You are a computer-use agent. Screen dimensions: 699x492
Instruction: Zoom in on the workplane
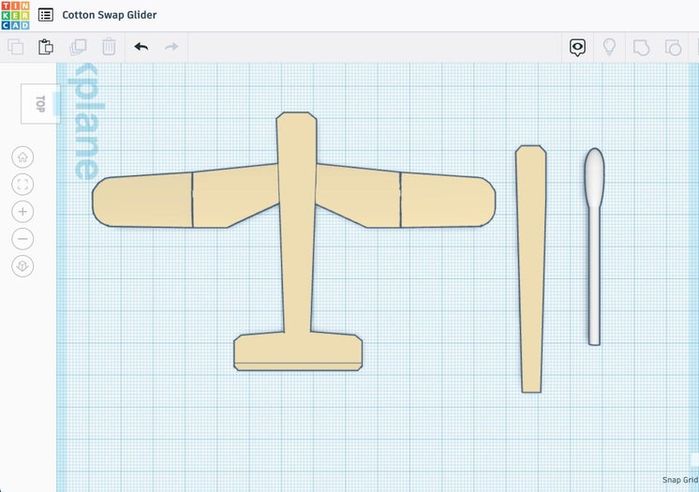click(23, 212)
